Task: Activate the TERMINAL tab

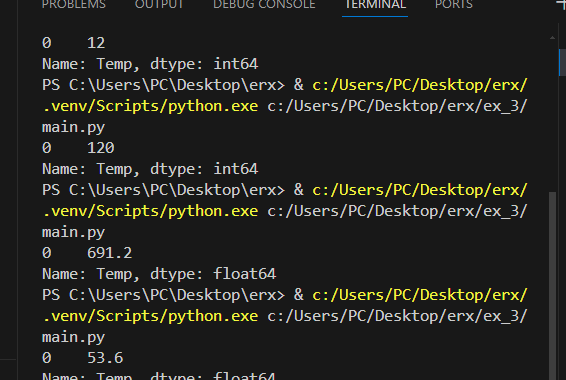Action: point(375,5)
